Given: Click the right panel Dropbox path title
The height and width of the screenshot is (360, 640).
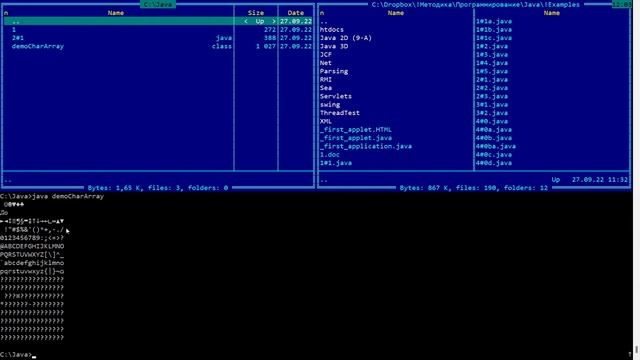Looking at the screenshot, I should click(476, 4).
